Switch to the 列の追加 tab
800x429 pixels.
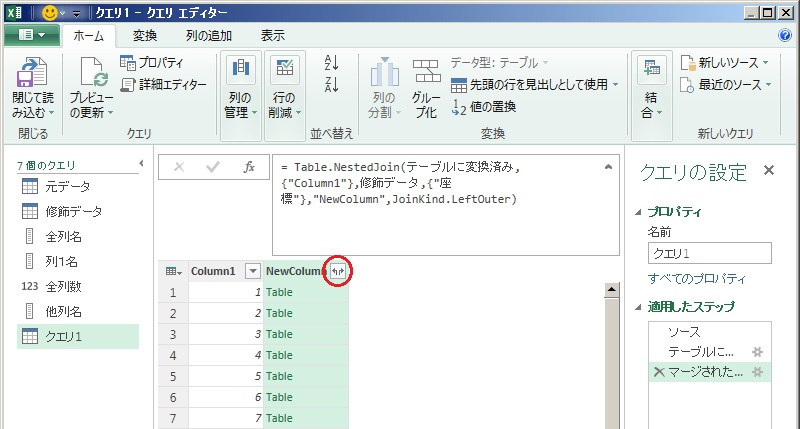pos(209,36)
